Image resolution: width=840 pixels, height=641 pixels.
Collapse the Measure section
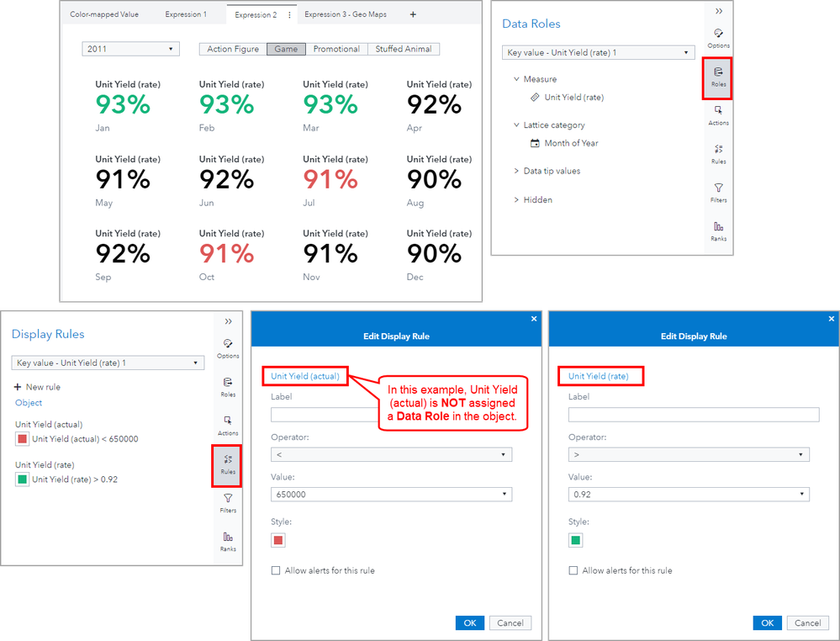(x=516, y=79)
